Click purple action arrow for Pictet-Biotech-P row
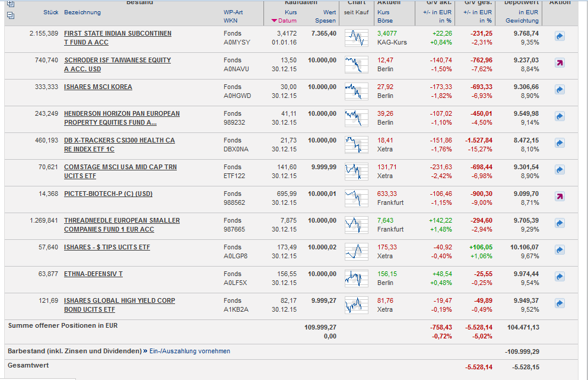 (x=560, y=197)
